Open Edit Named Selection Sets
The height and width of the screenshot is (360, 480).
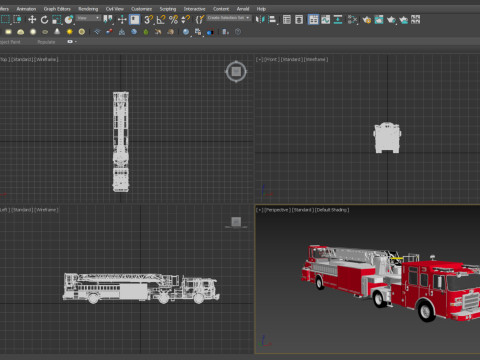click(x=199, y=20)
